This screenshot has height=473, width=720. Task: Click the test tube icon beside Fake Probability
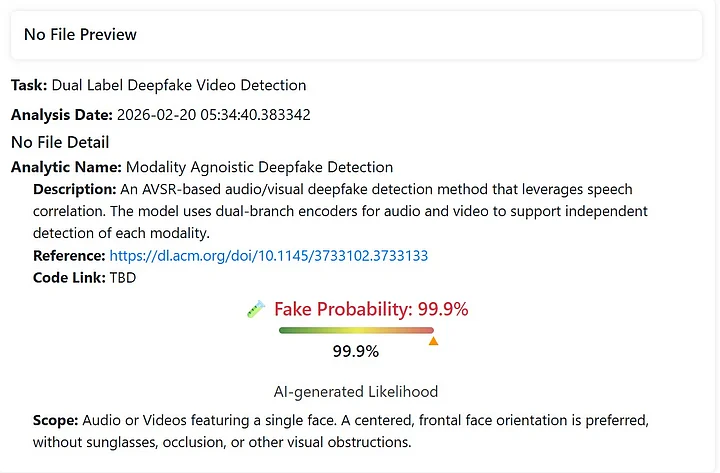(x=256, y=310)
